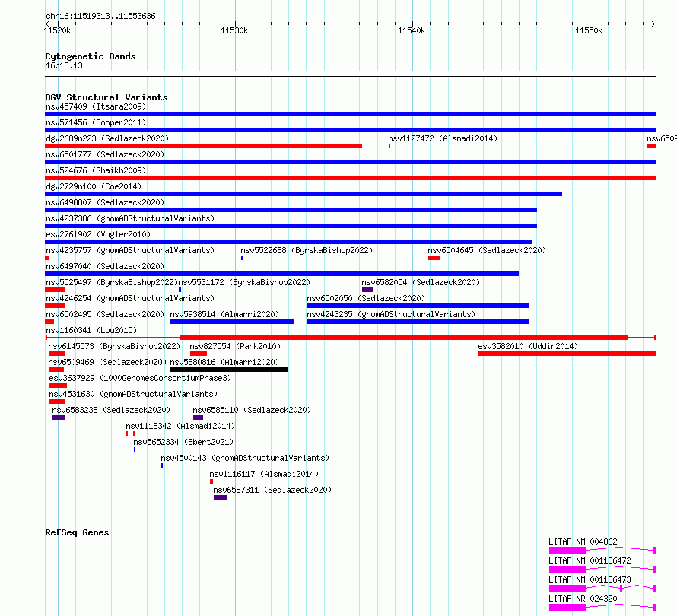Viewport: 677px width, 616px height.
Task: Click the purple nsv6582054 variant bar
Action: point(367,290)
